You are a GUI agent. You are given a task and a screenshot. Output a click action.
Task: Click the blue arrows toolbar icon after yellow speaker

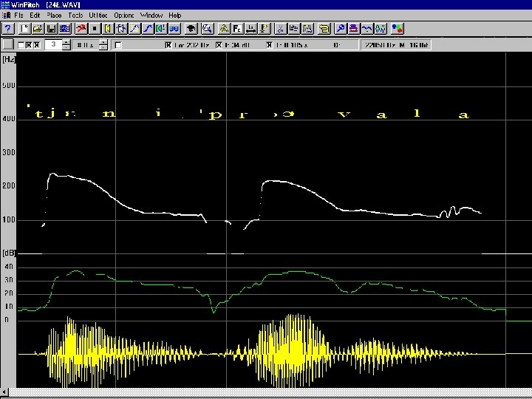coord(121,29)
